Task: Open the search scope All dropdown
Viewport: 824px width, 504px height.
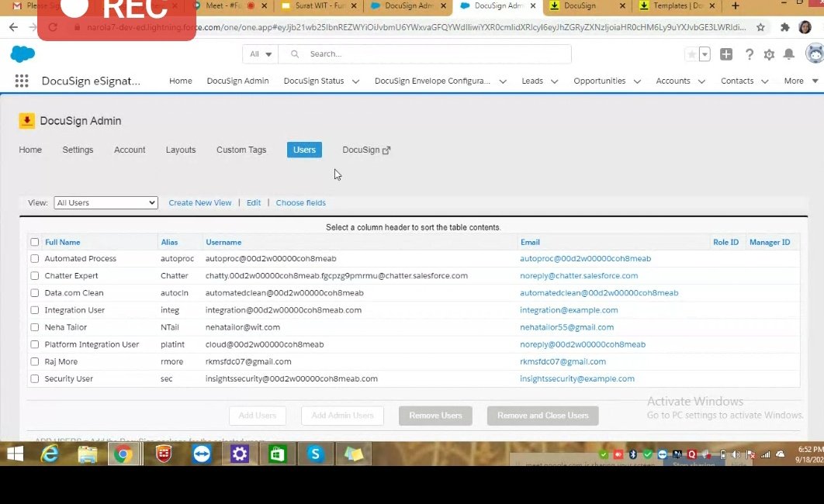Action: [260, 54]
